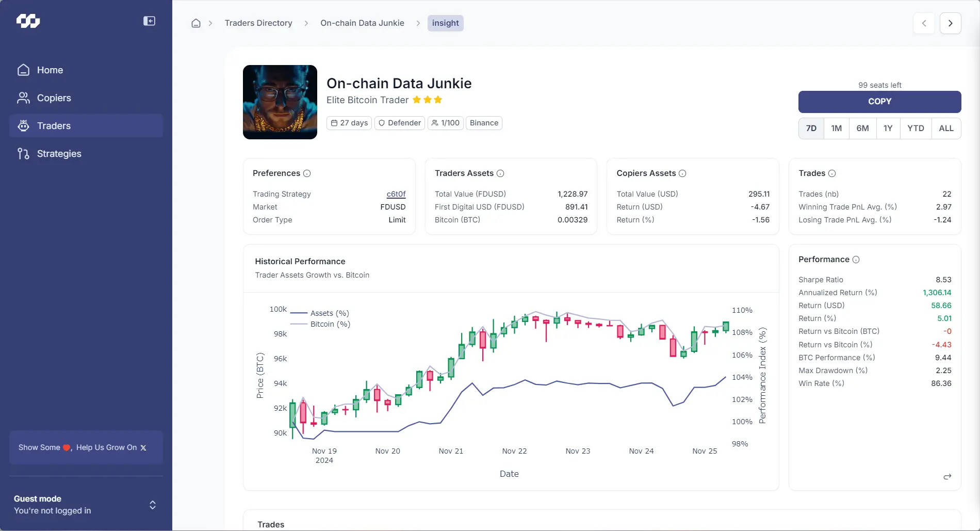The width and height of the screenshot is (980, 531).
Task: Open trading strategy link c6t0f
Action: 396,194
